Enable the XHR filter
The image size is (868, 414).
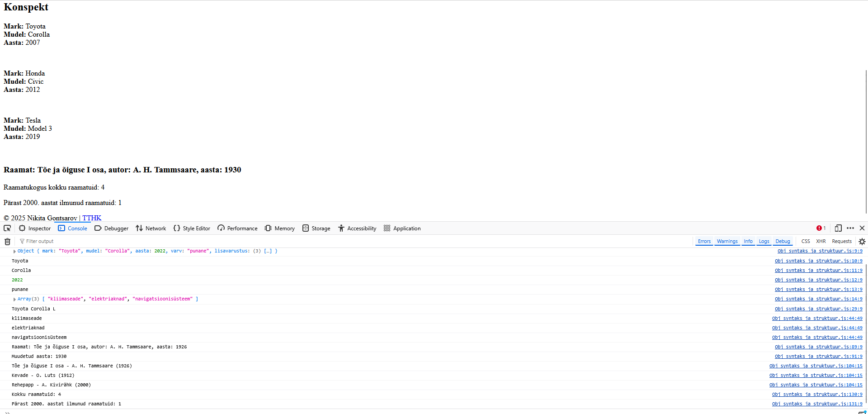click(x=821, y=242)
